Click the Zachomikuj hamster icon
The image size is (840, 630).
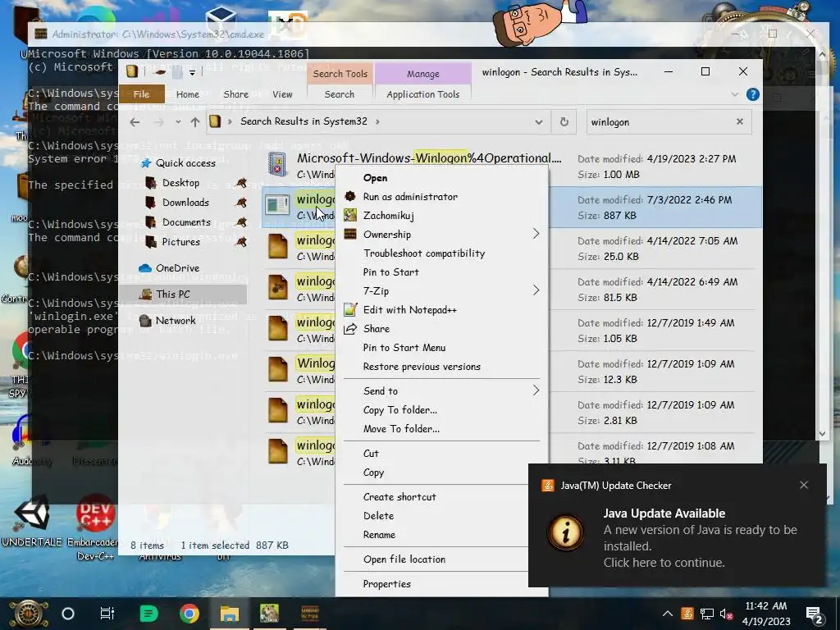point(349,216)
